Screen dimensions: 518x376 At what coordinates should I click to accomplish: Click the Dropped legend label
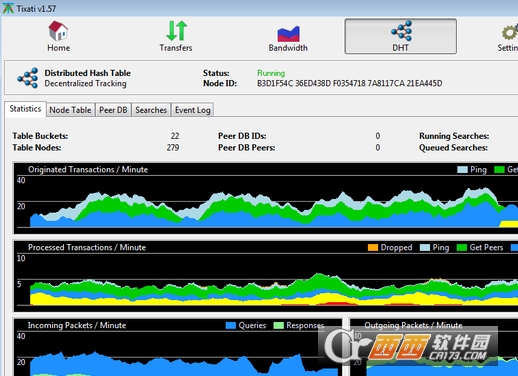[396, 248]
